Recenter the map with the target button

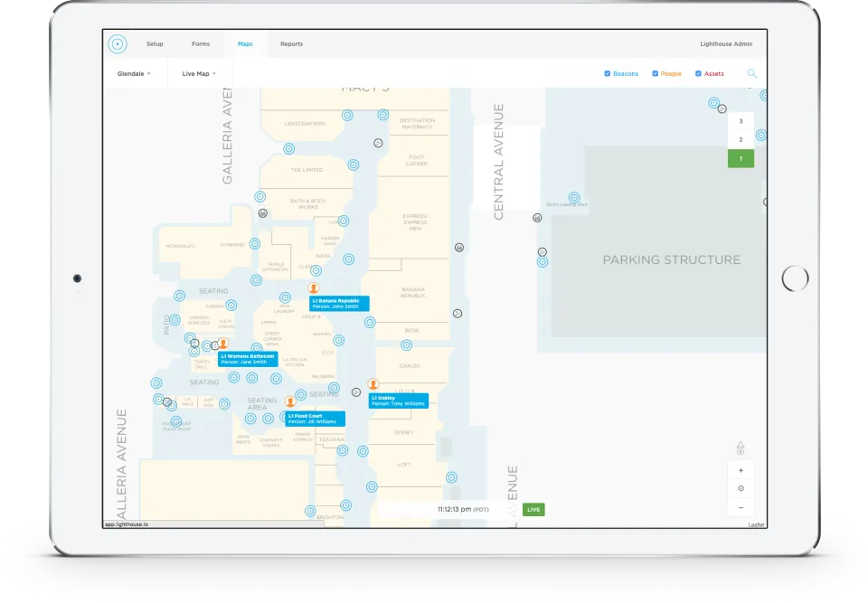[741, 488]
